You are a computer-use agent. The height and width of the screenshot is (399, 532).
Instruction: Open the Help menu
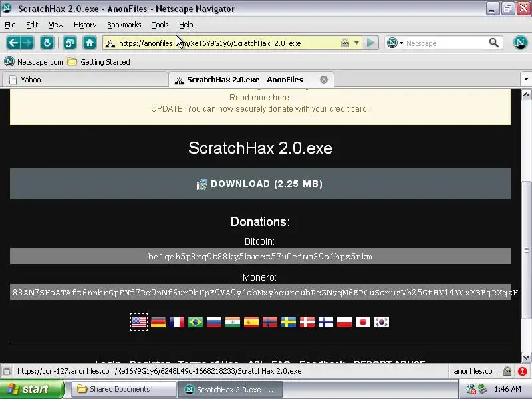[x=186, y=25]
